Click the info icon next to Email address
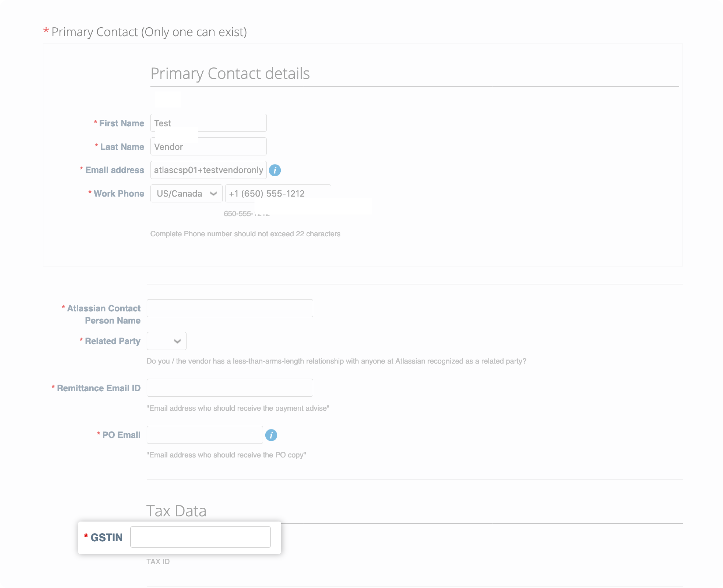The height and width of the screenshot is (588, 723). (275, 170)
